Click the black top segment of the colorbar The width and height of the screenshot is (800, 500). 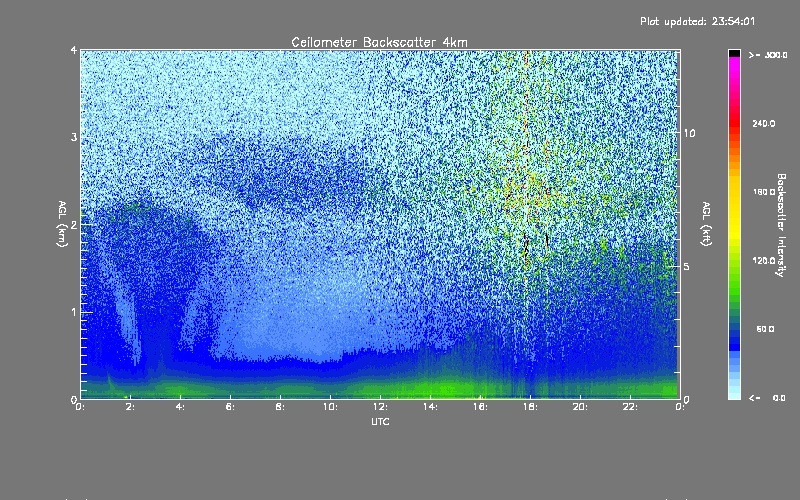(734, 53)
